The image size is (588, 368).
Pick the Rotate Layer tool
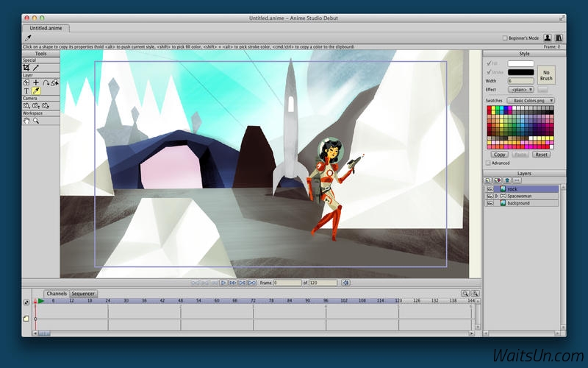click(46, 82)
